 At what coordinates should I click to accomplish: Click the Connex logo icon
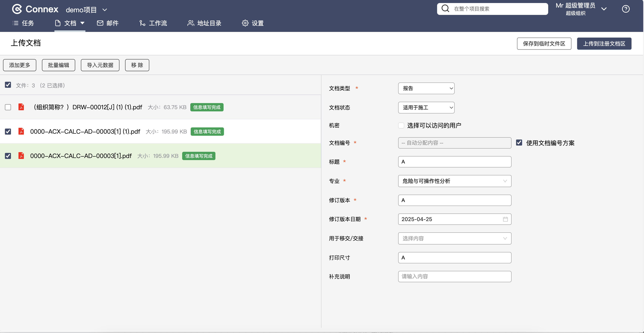pos(17,9)
